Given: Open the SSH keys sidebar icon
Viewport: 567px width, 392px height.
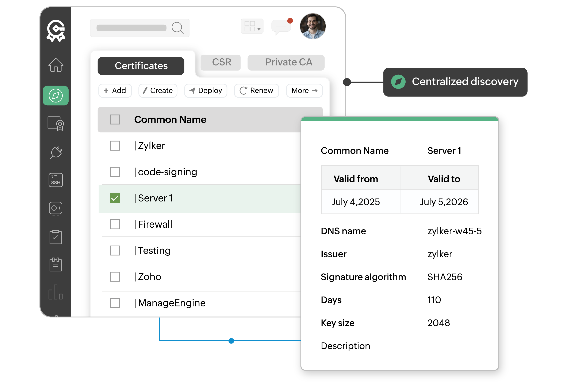Looking at the screenshot, I should [x=55, y=180].
